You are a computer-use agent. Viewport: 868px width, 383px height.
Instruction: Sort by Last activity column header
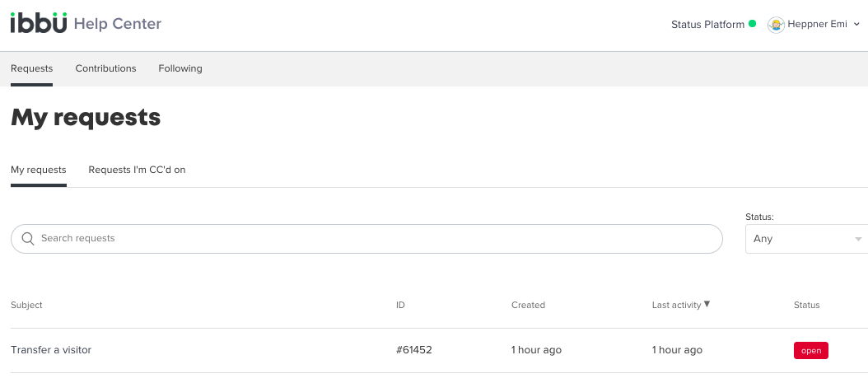pyautogui.click(x=676, y=305)
